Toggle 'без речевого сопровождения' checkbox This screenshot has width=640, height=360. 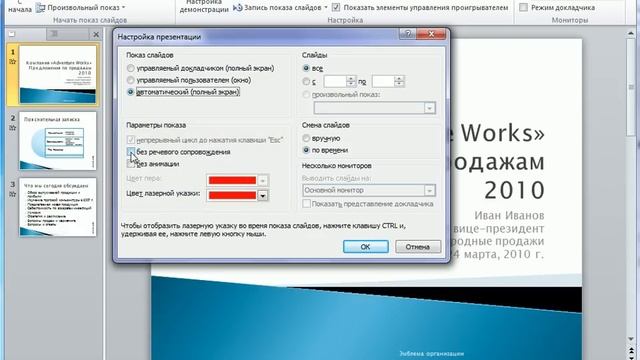point(131,152)
